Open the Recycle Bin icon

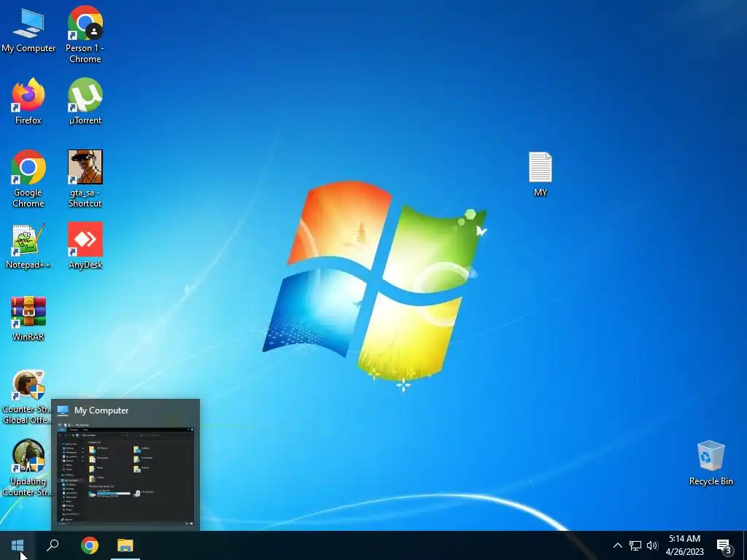(x=711, y=463)
